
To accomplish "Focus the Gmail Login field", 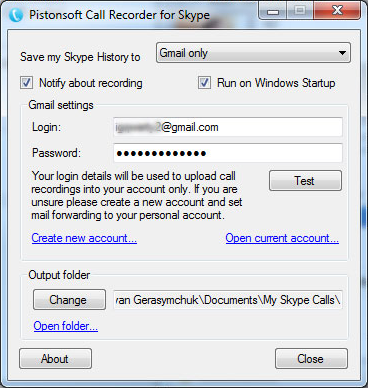I will [228, 127].
